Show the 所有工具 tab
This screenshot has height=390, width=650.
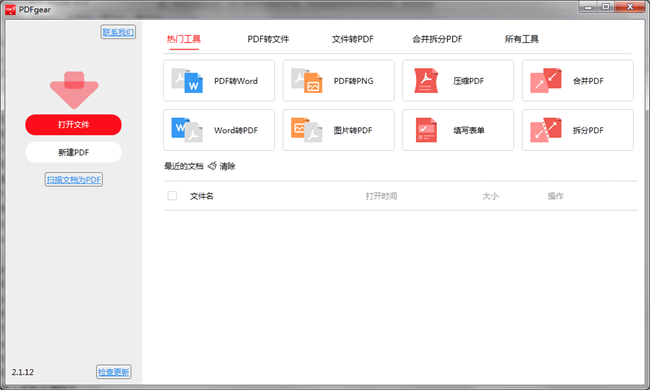(x=521, y=39)
